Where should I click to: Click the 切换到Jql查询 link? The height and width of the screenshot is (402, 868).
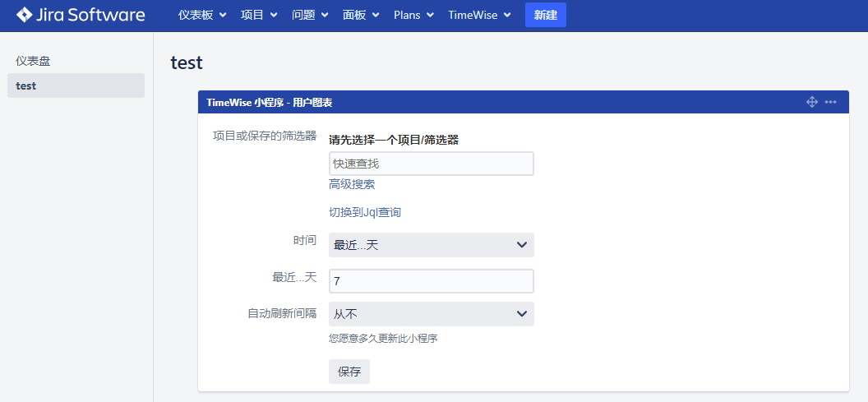(x=365, y=212)
